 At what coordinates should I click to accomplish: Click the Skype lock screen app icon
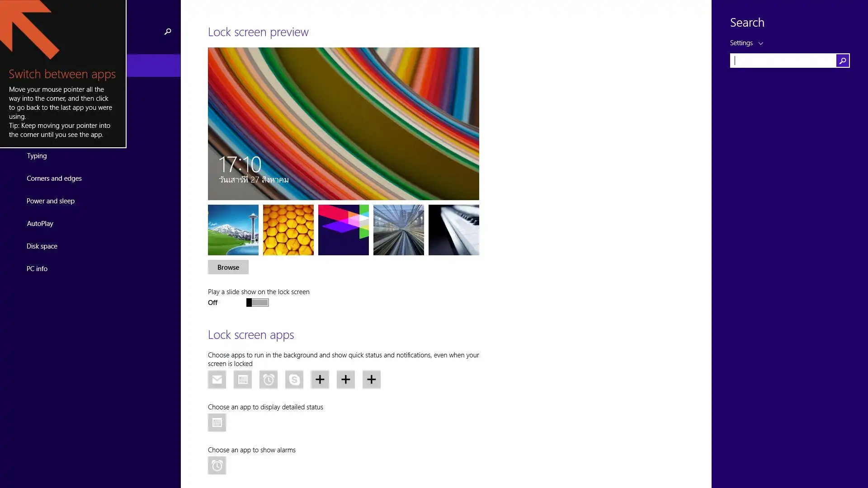pyautogui.click(x=294, y=380)
